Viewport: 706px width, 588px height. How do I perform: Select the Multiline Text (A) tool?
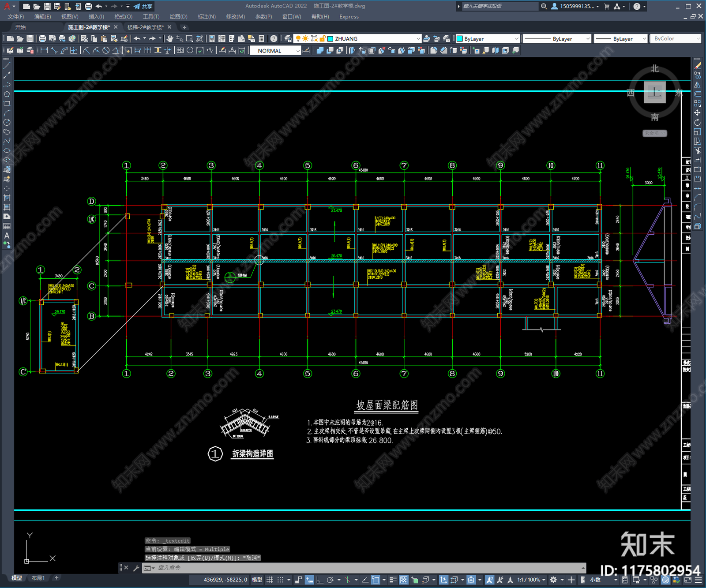(x=7, y=236)
